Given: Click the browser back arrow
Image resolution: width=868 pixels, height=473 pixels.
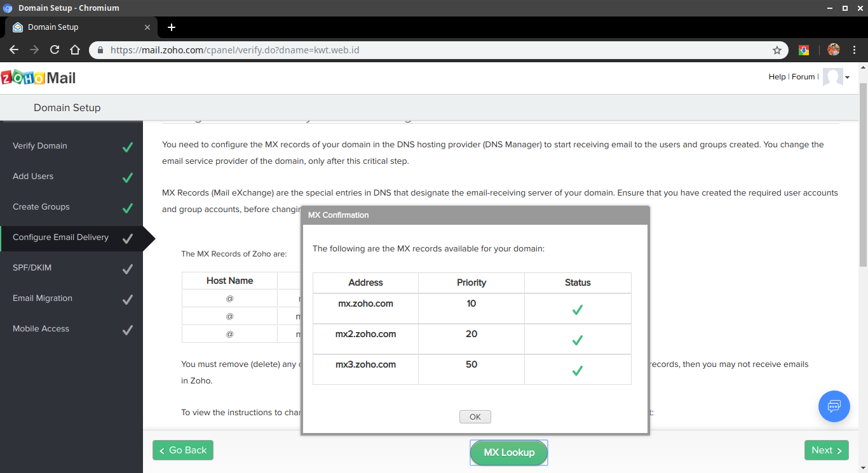Looking at the screenshot, I should pyautogui.click(x=14, y=50).
